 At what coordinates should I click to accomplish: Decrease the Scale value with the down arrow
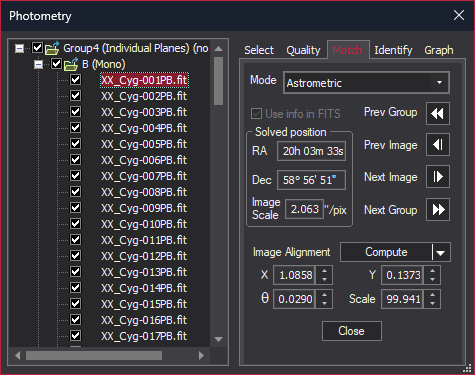coord(432,303)
